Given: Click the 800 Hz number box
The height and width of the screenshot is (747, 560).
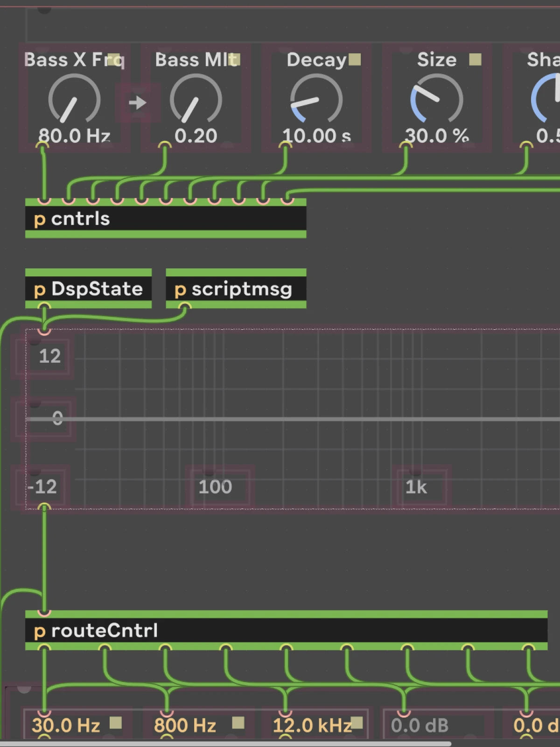Looking at the screenshot, I should click(185, 726).
